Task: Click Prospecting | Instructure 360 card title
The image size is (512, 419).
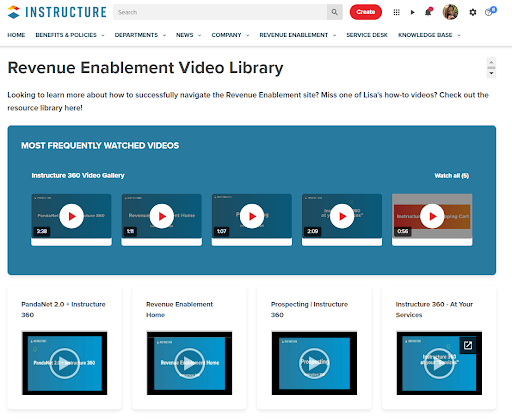Action: click(309, 309)
